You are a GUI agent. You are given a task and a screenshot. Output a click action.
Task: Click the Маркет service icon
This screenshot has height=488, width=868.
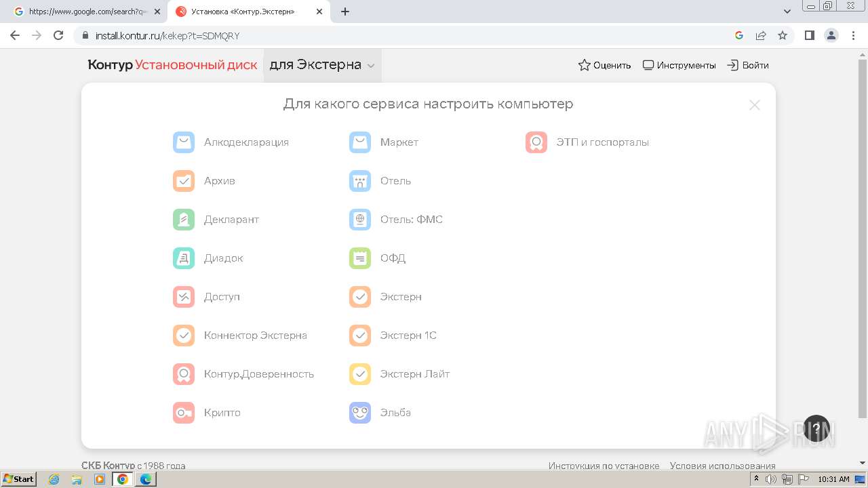pos(360,142)
